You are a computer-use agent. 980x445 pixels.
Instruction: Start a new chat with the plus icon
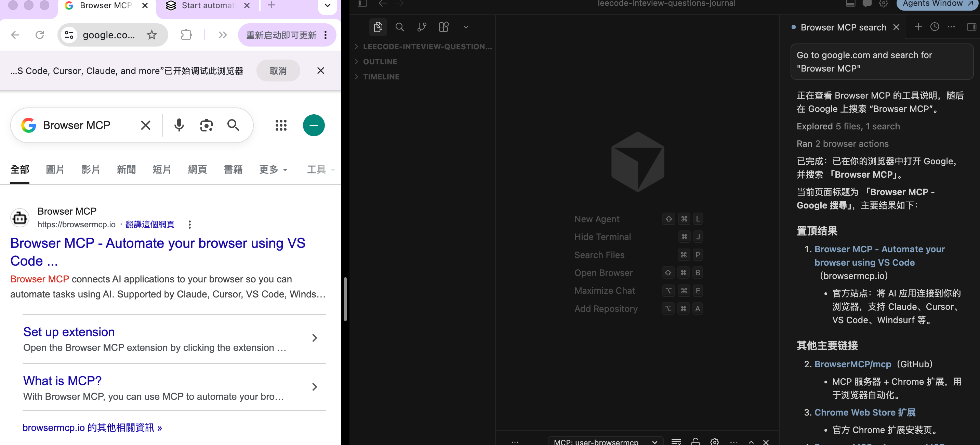point(918,27)
